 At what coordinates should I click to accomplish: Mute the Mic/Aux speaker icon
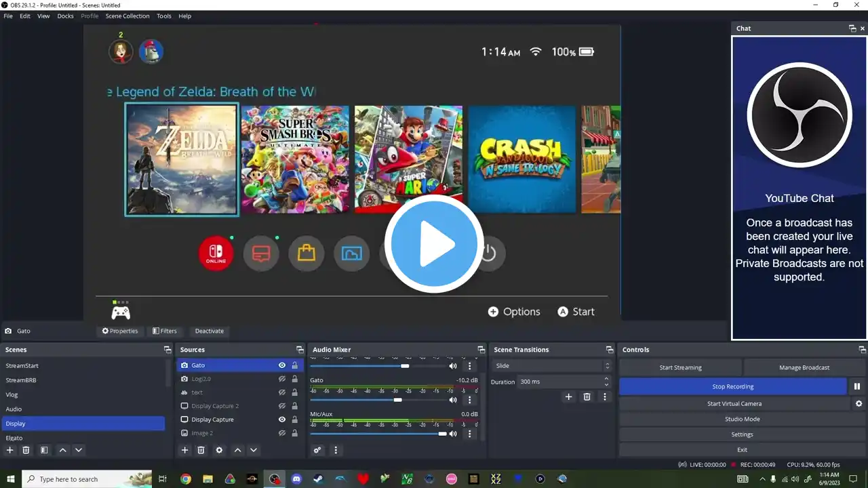pyautogui.click(x=453, y=434)
